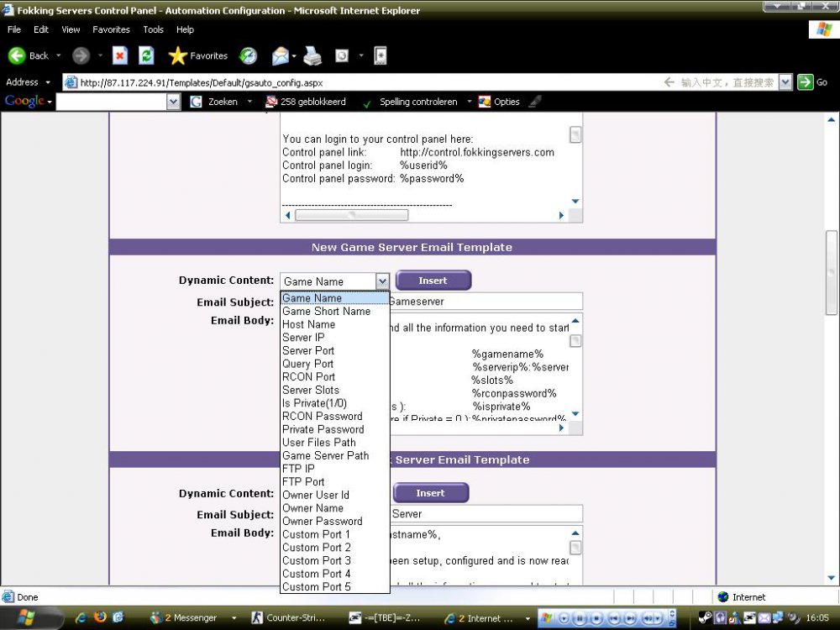Collapse the Game Name dynamic content dropdown

pyautogui.click(x=382, y=281)
